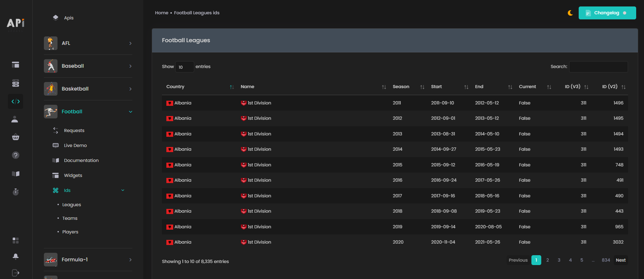Screen dimensions: 644x279
Task: Sort by Country column arrows
Action: (232, 87)
